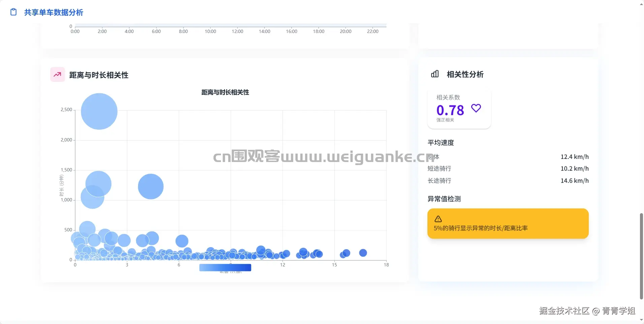The image size is (644, 324).
Task: Click the 距离与时长相关性 card heading
Action: click(99, 75)
